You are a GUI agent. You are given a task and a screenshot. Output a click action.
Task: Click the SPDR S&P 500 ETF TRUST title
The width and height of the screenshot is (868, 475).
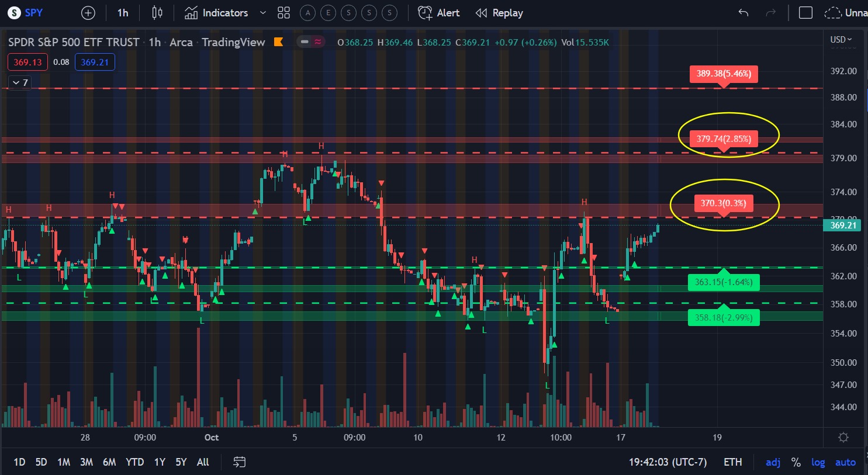(74, 42)
